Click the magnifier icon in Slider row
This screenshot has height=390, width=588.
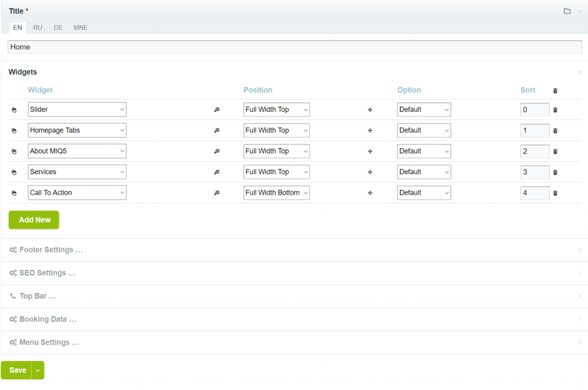point(216,110)
